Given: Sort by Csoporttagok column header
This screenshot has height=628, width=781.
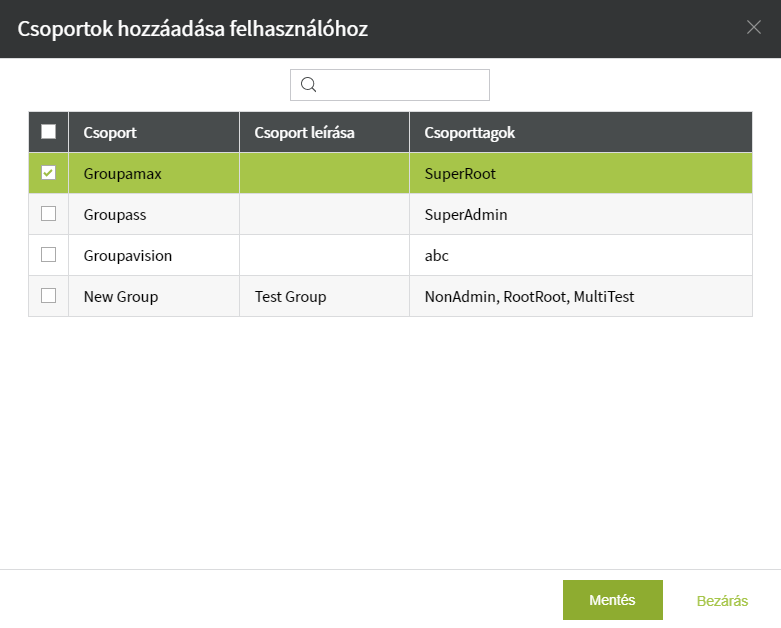Looking at the screenshot, I should pos(581,132).
